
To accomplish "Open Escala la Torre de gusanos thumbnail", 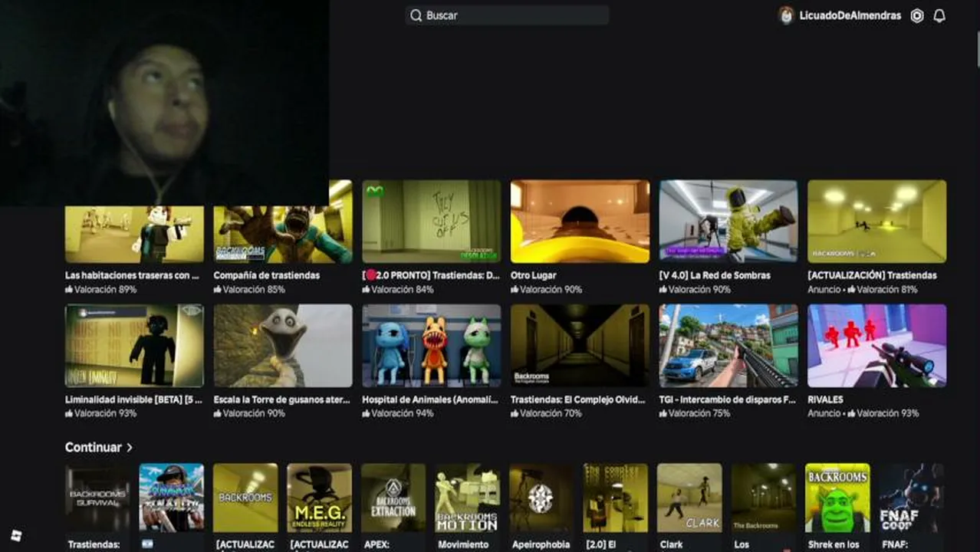I will (x=283, y=346).
